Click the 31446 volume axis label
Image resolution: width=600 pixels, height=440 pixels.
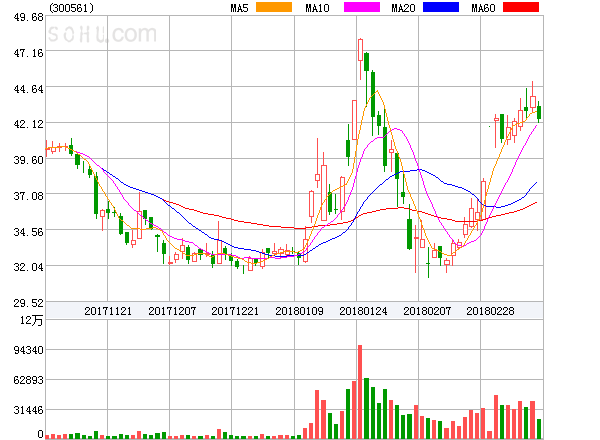pos(29,410)
